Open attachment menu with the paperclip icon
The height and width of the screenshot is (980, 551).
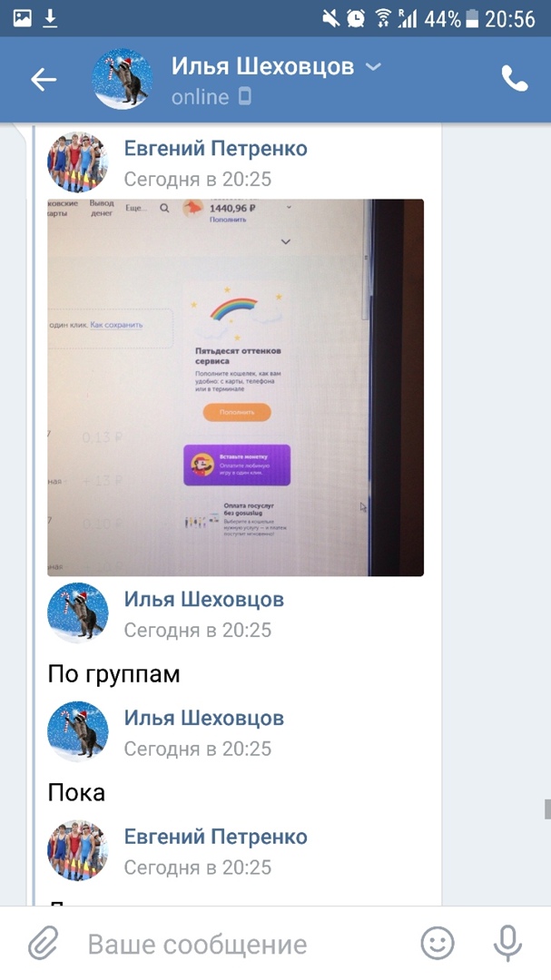tap(44, 943)
